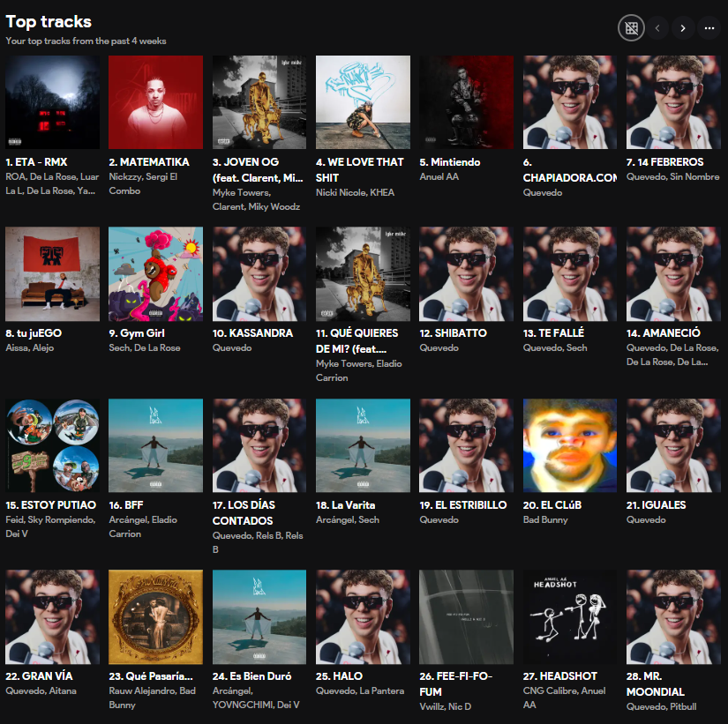This screenshot has height=724, width=728.
Task: Click track title '10. KASSANDRA'
Action: point(252,333)
